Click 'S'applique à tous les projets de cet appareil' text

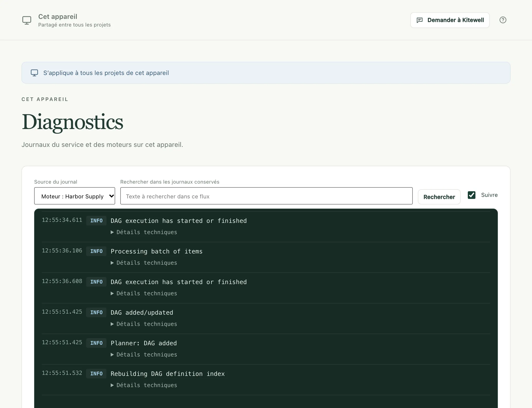(x=106, y=73)
